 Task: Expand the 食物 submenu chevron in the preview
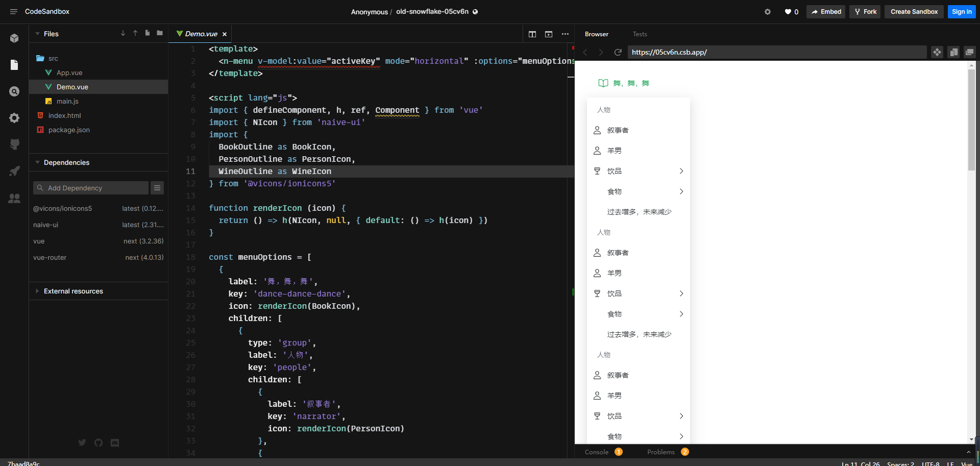pos(681,191)
